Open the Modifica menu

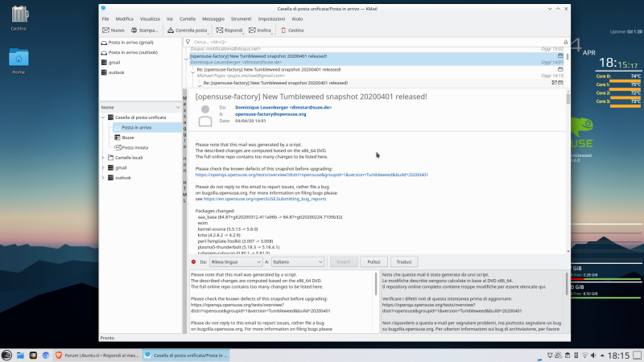pos(125,19)
